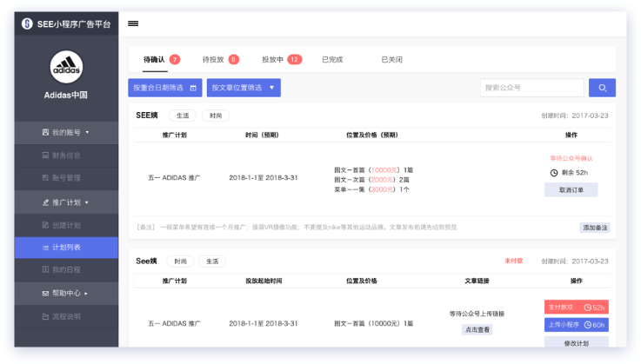Viewport: 641px width, 364px height.
Task: Click the 取消订单 button
Action: pyautogui.click(x=571, y=189)
